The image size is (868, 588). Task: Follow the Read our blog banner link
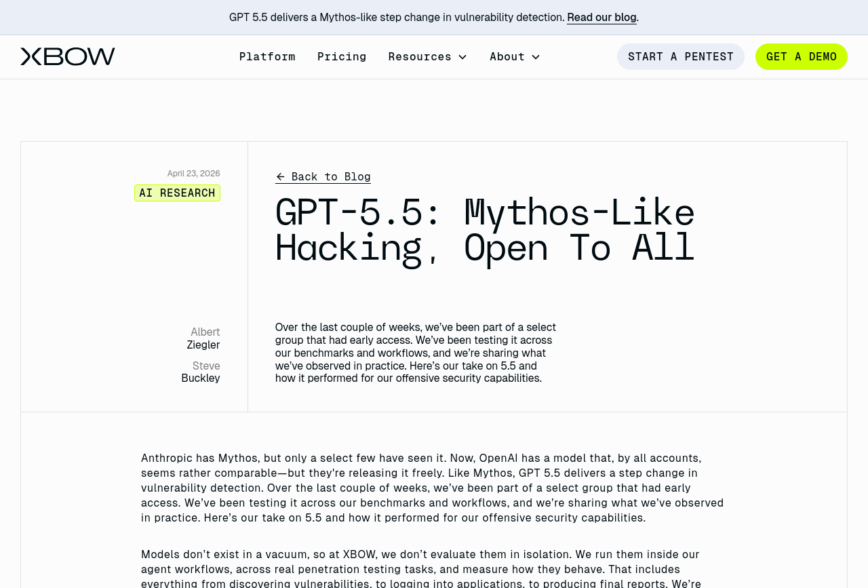[601, 18]
